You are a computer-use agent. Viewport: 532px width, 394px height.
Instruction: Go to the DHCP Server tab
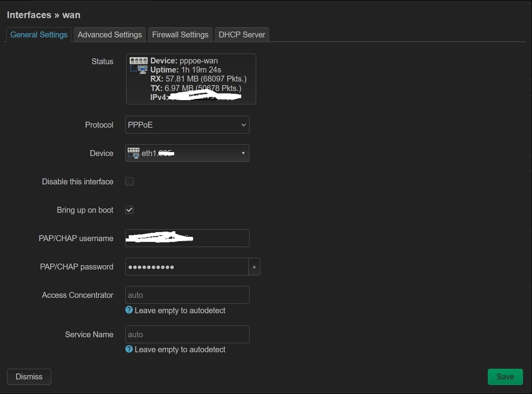(242, 35)
